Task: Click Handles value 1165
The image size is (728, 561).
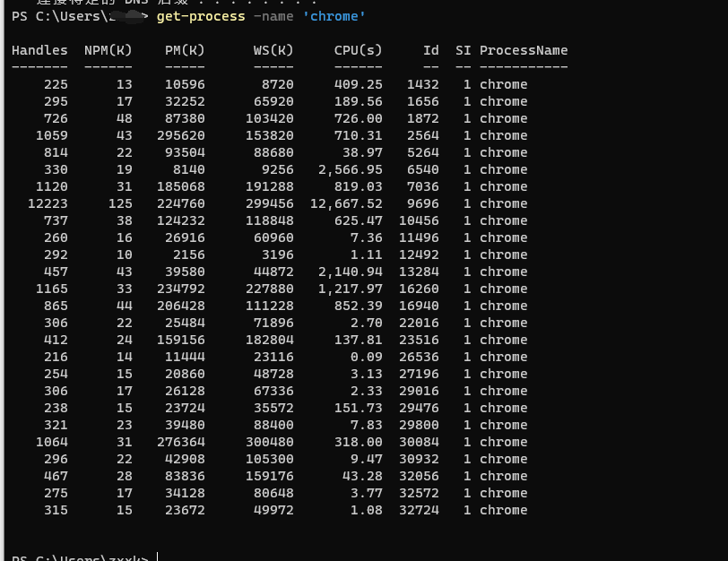Action: pos(51,289)
